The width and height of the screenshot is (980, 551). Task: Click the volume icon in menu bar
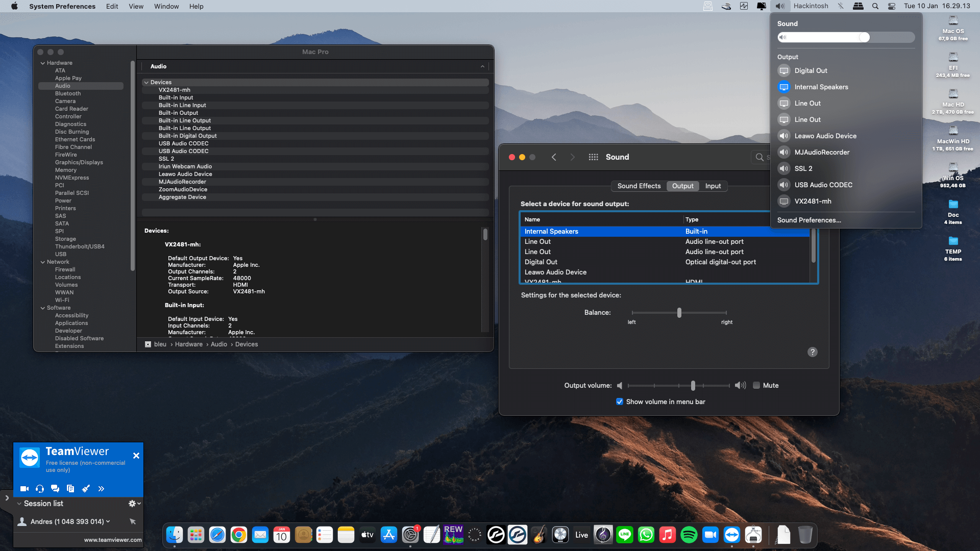pos(780,6)
